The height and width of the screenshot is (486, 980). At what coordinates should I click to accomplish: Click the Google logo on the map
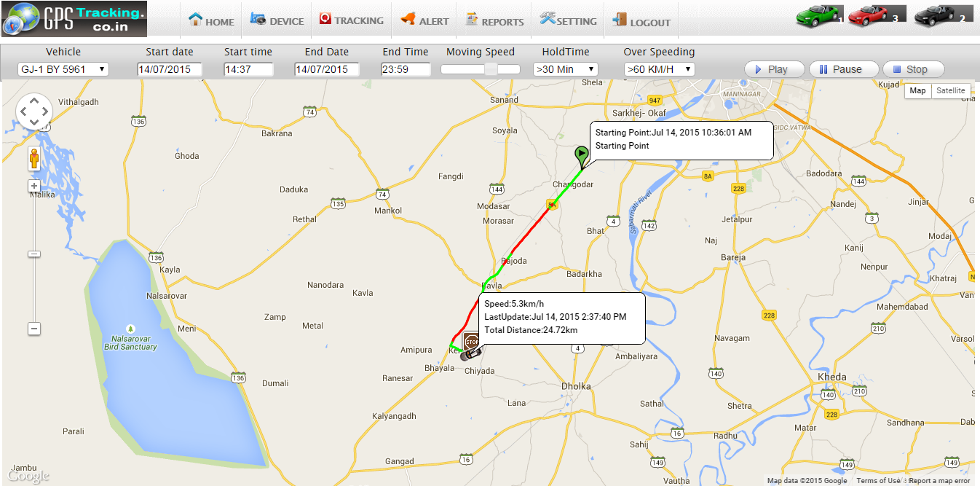click(x=29, y=476)
